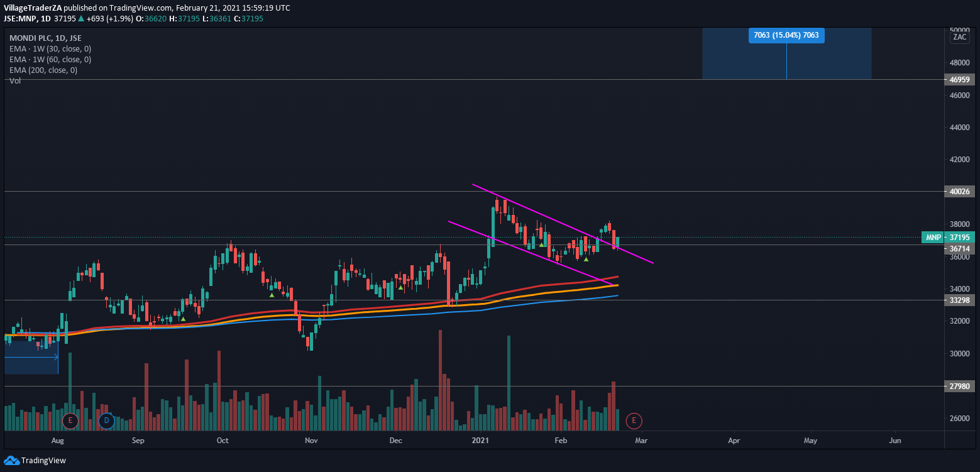The image size is (980, 472).
Task: Click the earnings E marker near August
Action: coord(70,420)
